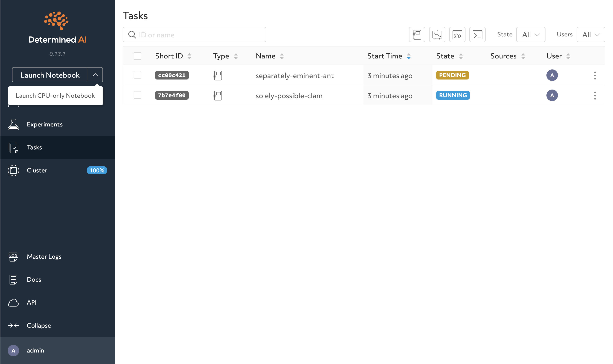The image size is (613, 364).
Task: Click short ID badge cc00c421
Action: (172, 75)
